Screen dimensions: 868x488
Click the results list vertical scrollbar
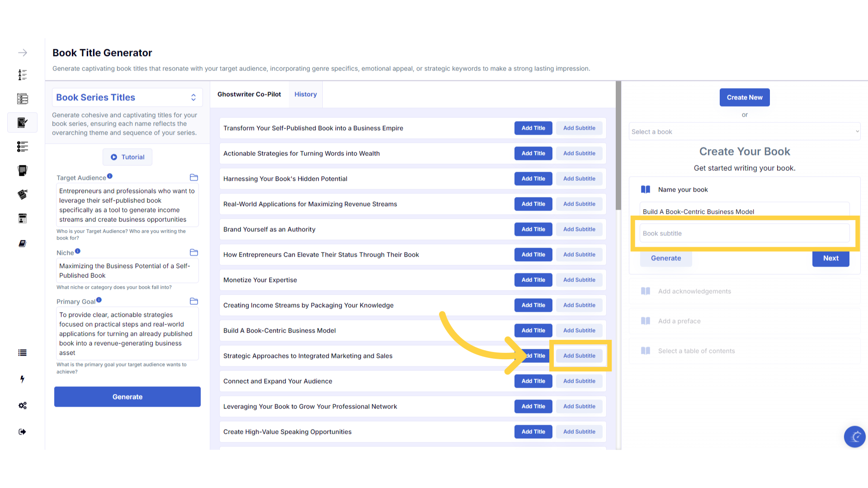click(x=618, y=145)
